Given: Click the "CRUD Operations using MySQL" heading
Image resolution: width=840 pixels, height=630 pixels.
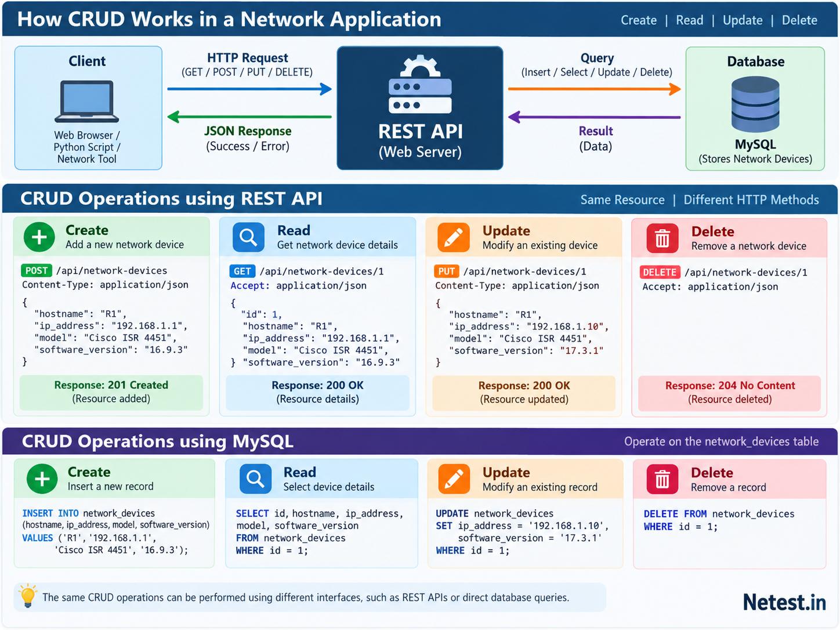Looking at the screenshot, I should (158, 441).
